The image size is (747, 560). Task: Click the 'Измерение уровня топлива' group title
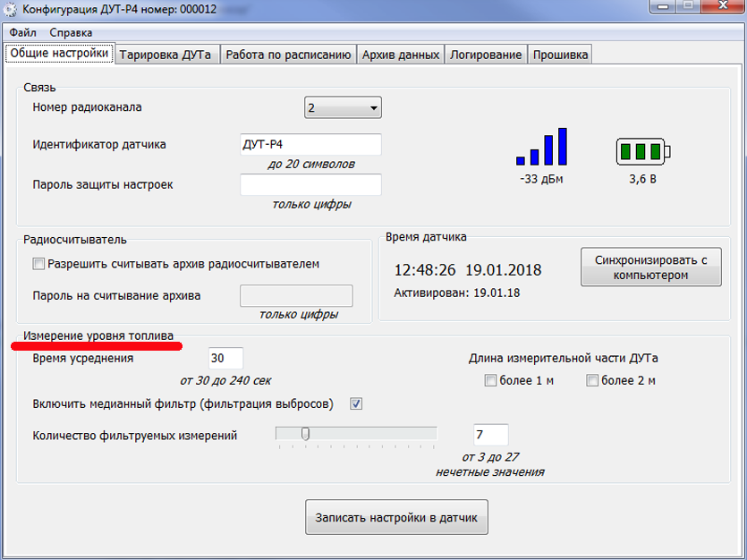(x=98, y=335)
